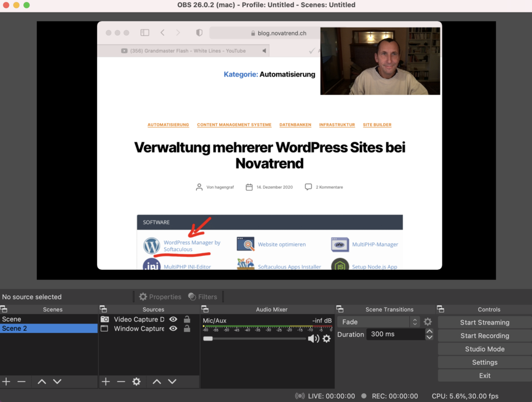532x402 pixels.
Task: Move scene up in Scenes list
Action: 42,382
